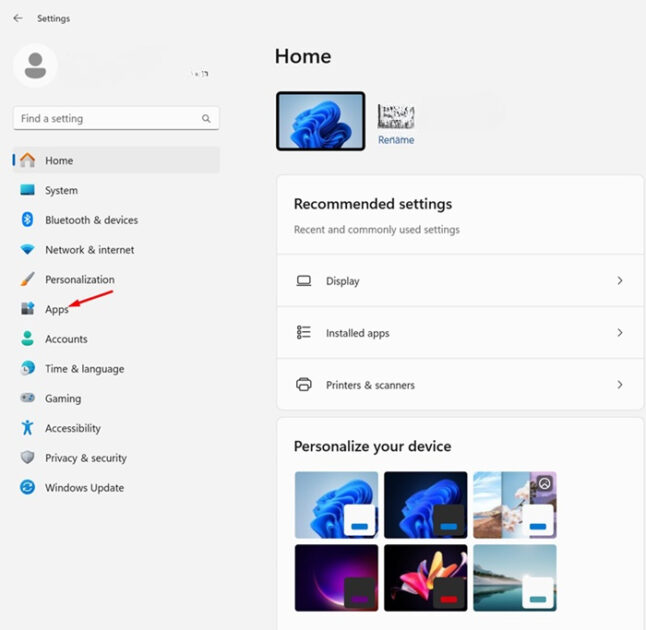Viewport: 646px width, 630px height.
Task: Click the Home house icon
Action: 28,160
